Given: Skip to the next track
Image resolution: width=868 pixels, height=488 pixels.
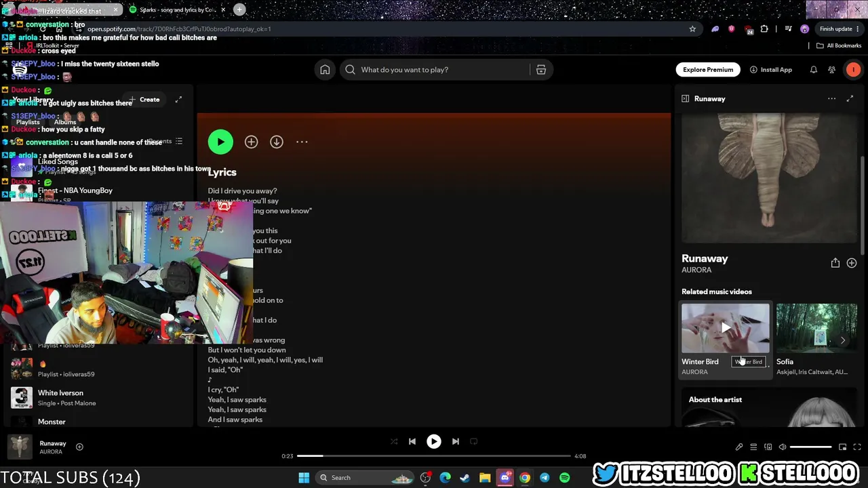Looking at the screenshot, I should click(456, 442).
